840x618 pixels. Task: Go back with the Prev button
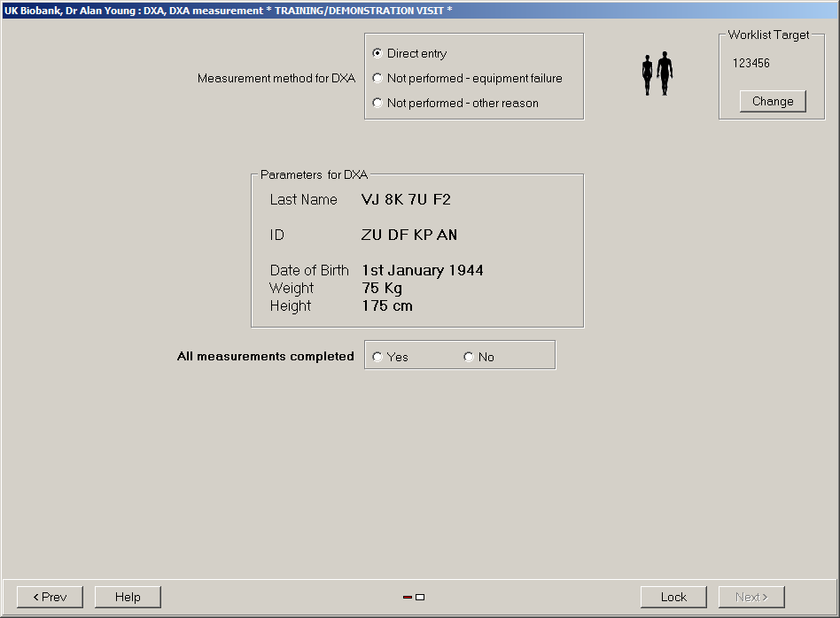tap(50, 598)
